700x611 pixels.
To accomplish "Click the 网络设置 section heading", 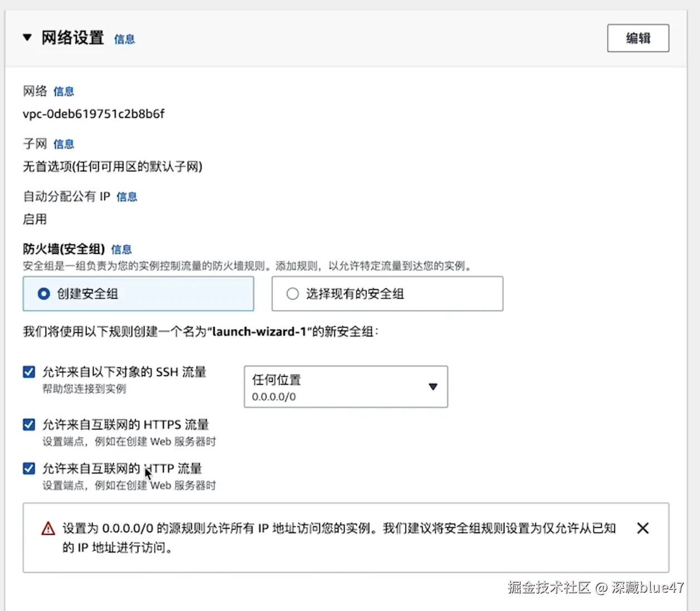I will pos(72,38).
